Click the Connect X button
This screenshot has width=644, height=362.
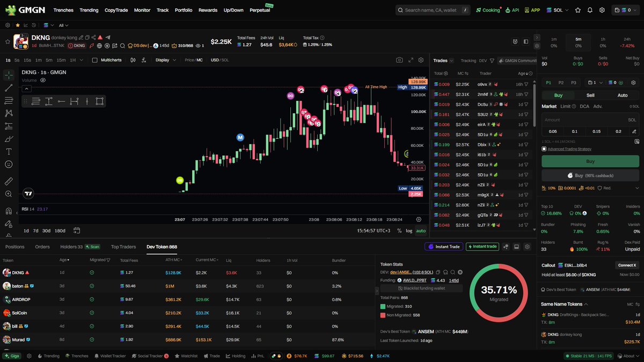pyautogui.click(x=627, y=265)
